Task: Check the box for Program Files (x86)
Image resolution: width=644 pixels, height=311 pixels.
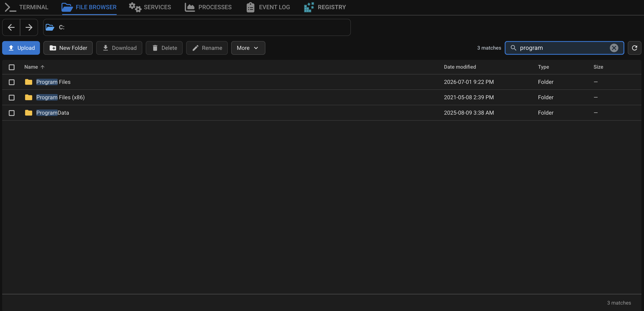Action: 12,98
